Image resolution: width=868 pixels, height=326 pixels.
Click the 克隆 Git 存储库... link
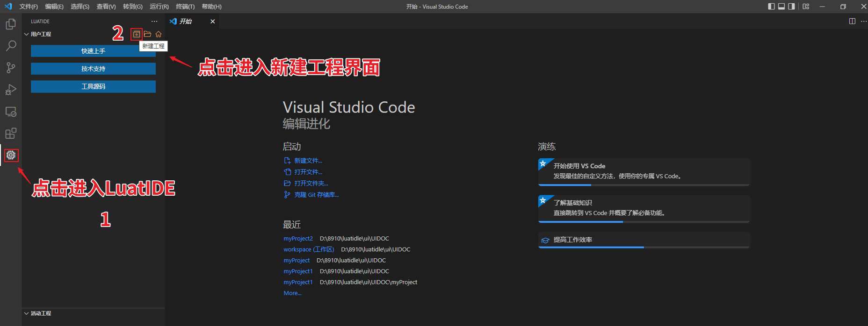[x=316, y=195]
